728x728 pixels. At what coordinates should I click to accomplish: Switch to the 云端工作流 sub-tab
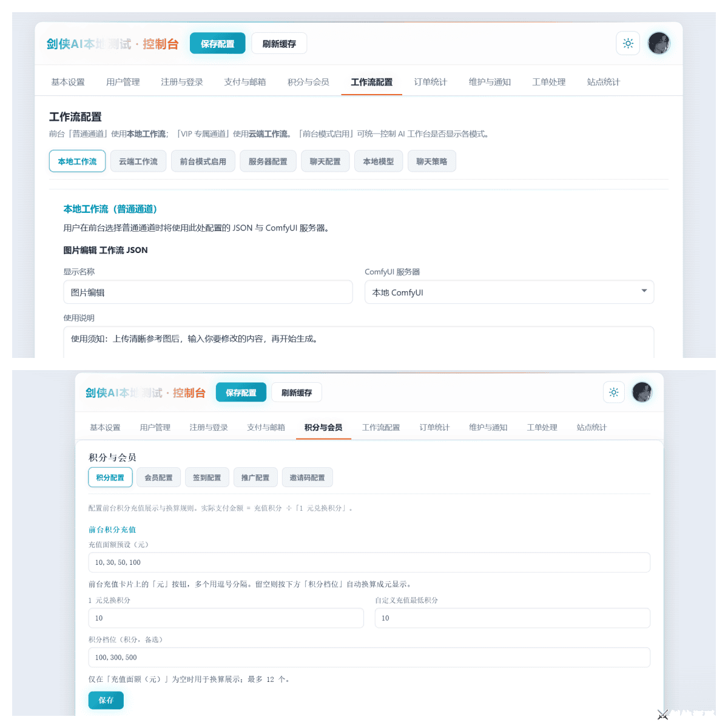[x=138, y=161]
